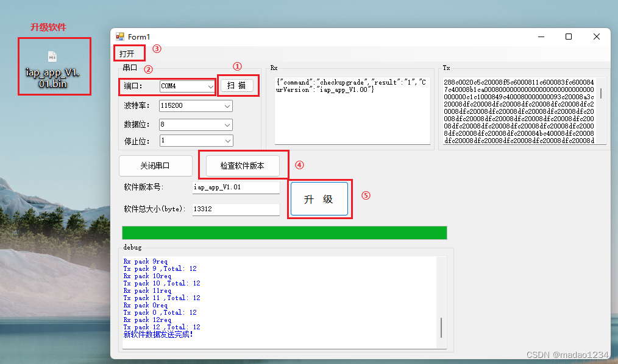The image size is (618, 364).
Task: Click inside the 软件版本号 version field
Action: pyautogui.click(x=235, y=187)
